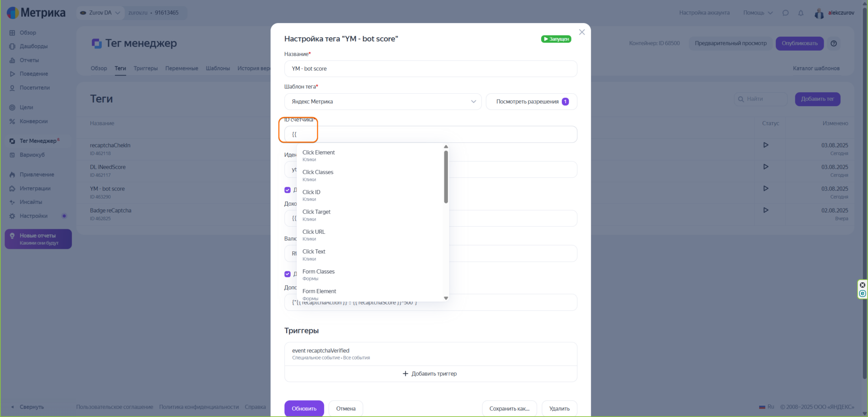Switch to the Триггеры tab

(x=146, y=68)
